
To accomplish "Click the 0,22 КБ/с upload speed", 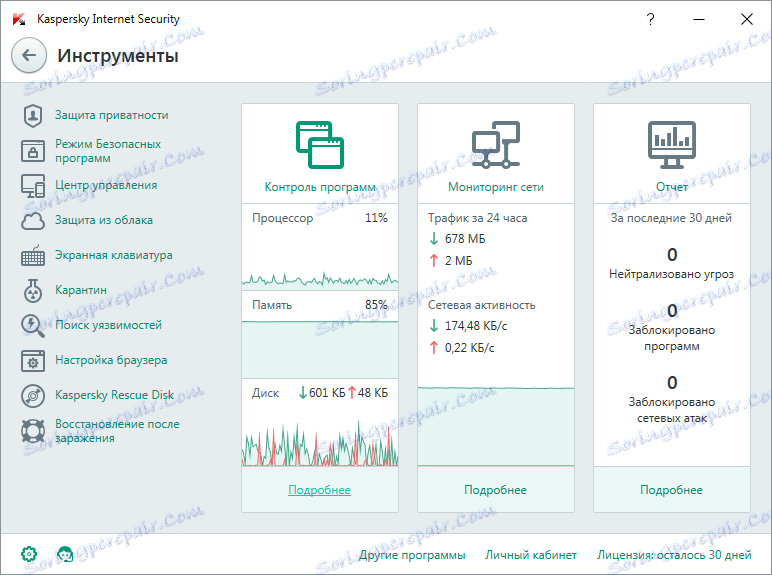I will [x=469, y=348].
